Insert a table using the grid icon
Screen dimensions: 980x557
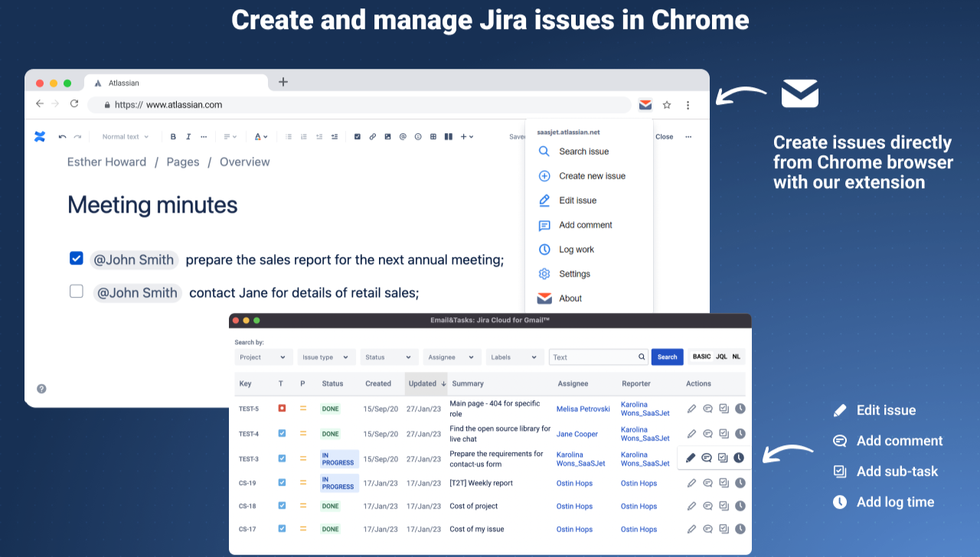[x=433, y=137]
